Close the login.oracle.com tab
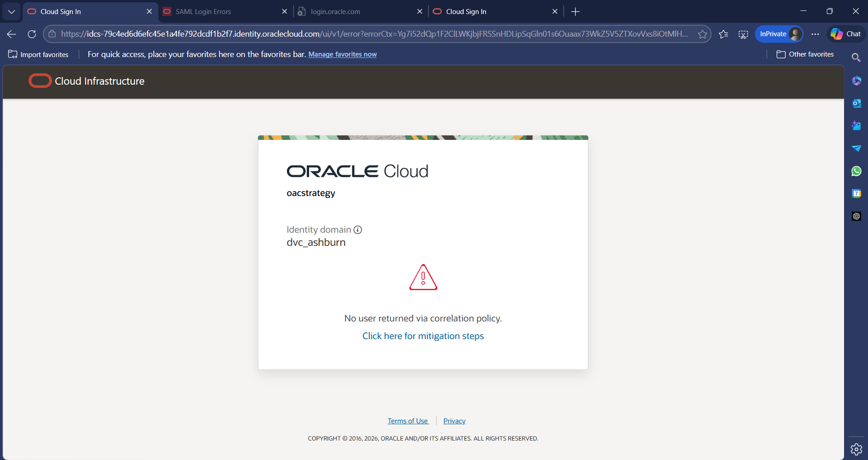The height and width of the screenshot is (460, 868). coord(420,12)
